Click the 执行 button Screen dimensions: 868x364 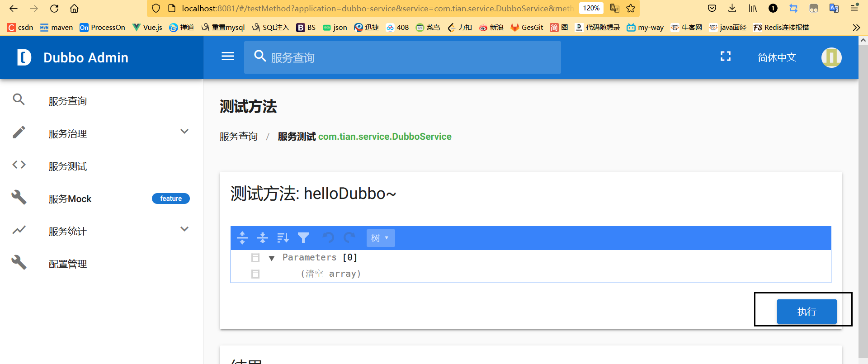(x=807, y=312)
